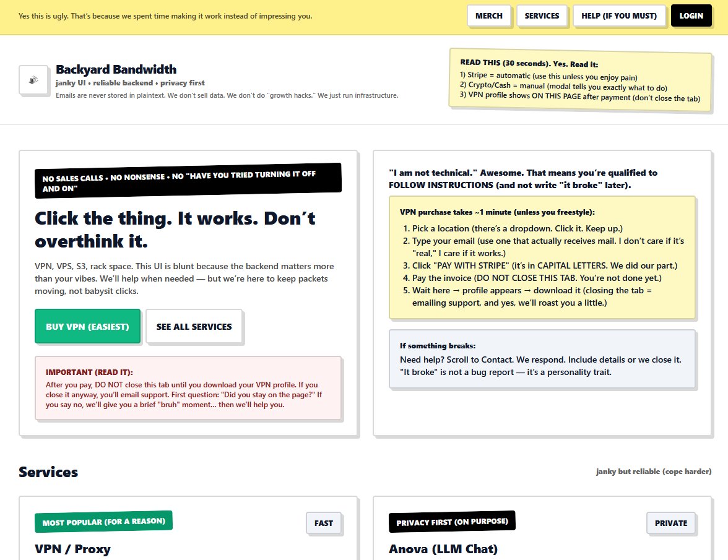Go to SERVICES in top navigation
This screenshot has width=728, height=560.
542,15
